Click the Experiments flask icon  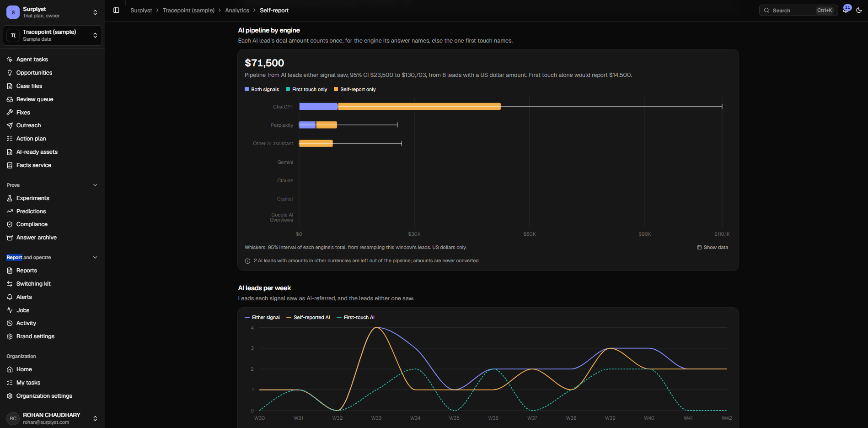10,198
